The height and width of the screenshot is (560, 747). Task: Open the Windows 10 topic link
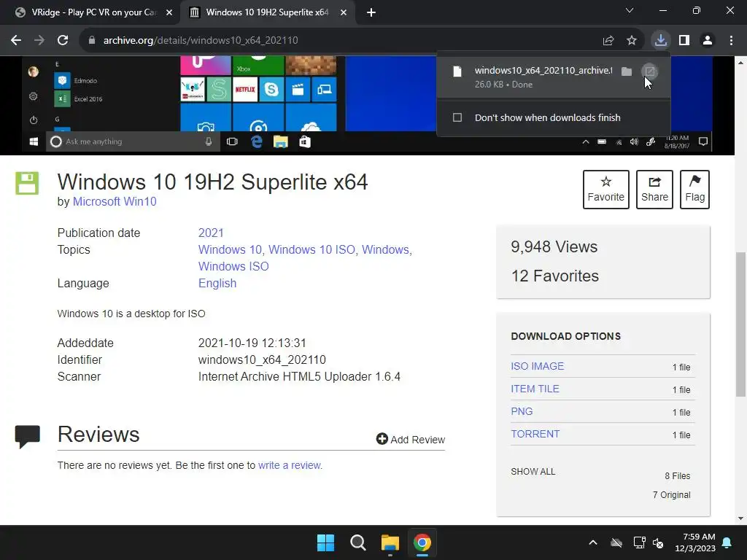coord(230,249)
